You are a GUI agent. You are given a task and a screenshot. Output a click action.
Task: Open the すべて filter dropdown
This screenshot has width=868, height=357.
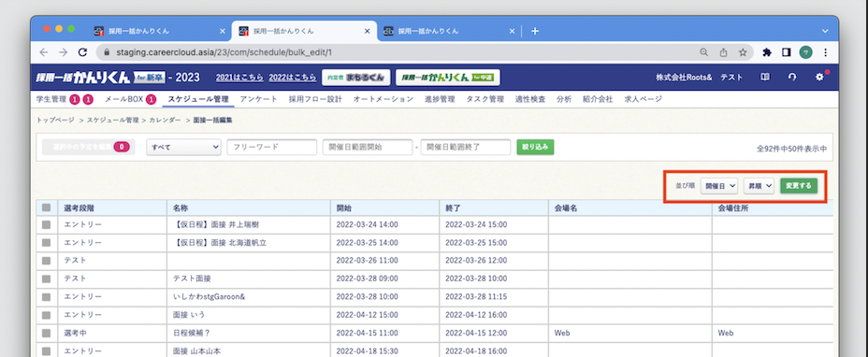point(183,148)
